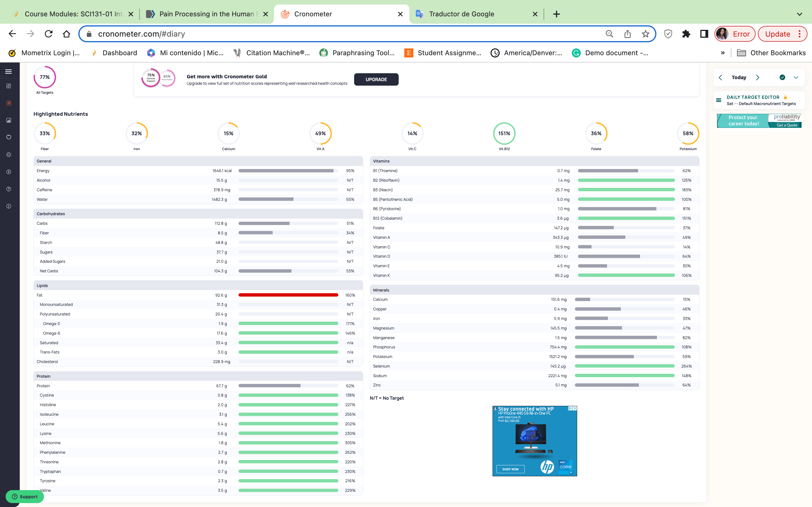Go to previous day arrow
Image resolution: width=812 pixels, height=507 pixels.
coord(720,77)
